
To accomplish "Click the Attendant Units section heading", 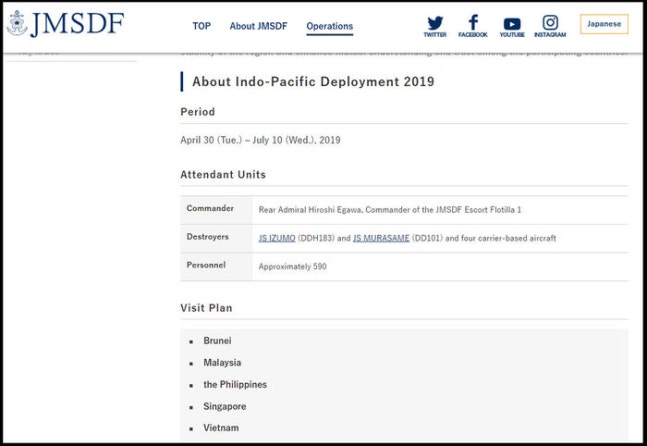I will click(x=223, y=174).
